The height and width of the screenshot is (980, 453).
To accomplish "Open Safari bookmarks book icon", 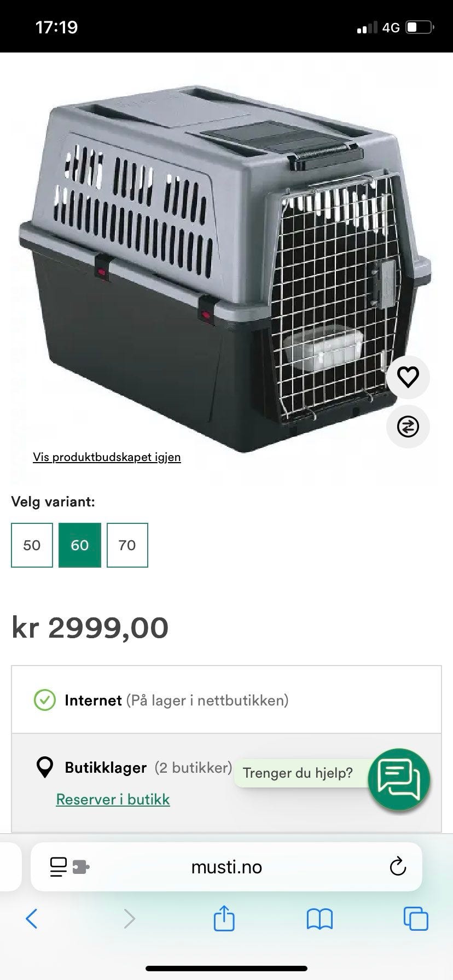I will click(x=320, y=919).
